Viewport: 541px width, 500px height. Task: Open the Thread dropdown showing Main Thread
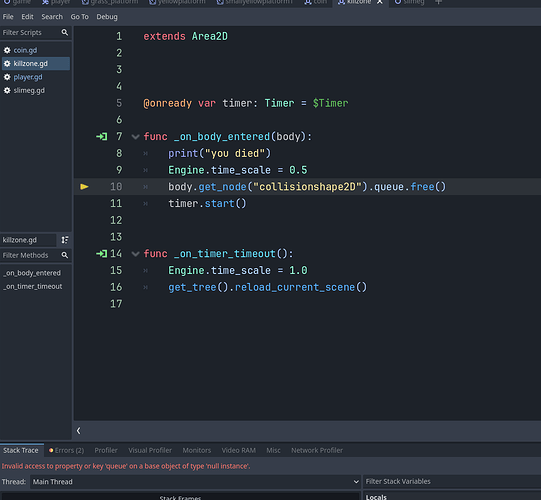point(195,482)
